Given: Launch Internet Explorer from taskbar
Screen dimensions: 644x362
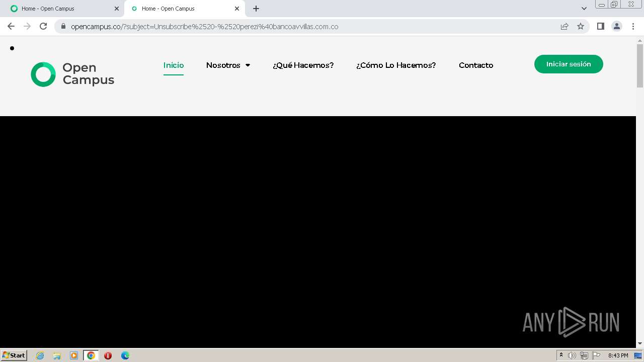Looking at the screenshot, I should pyautogui.click(x=40, y=355).
